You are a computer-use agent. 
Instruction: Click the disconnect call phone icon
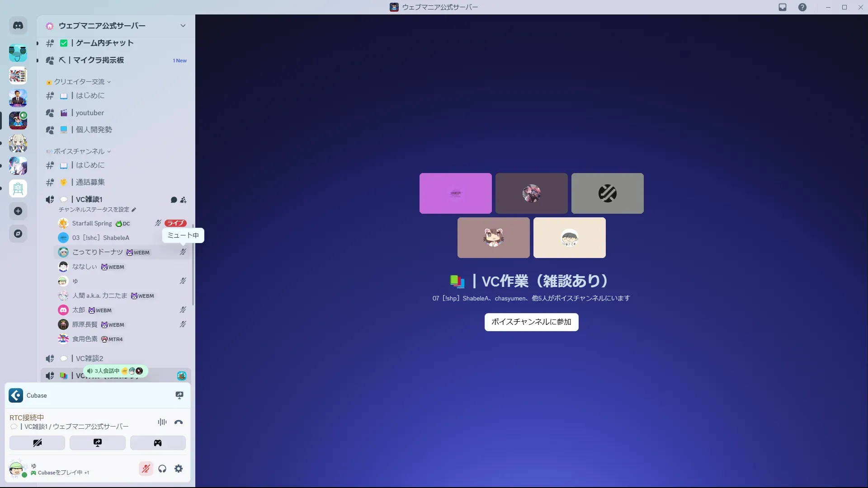pyautogui.click(x=179, y=422)
